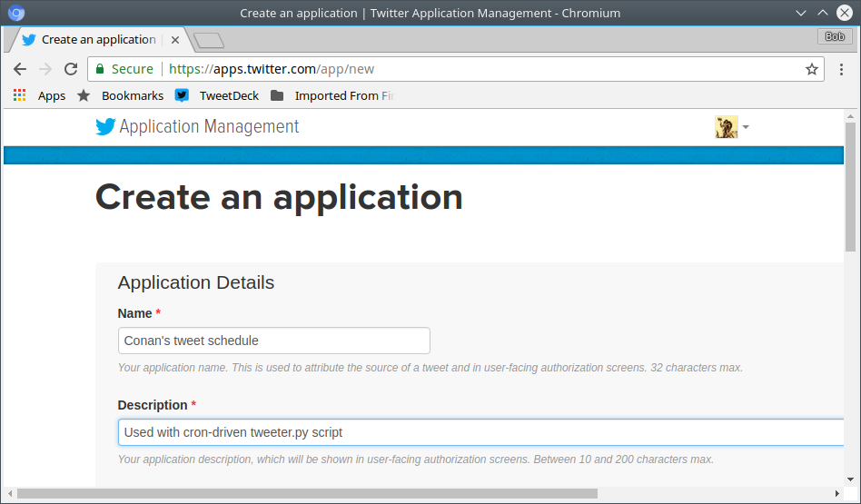The width and height of the screenshot is (861, 504).
Task: Click the Bookmarks star icon in the bookmarks bar
Action: [84, 95]
